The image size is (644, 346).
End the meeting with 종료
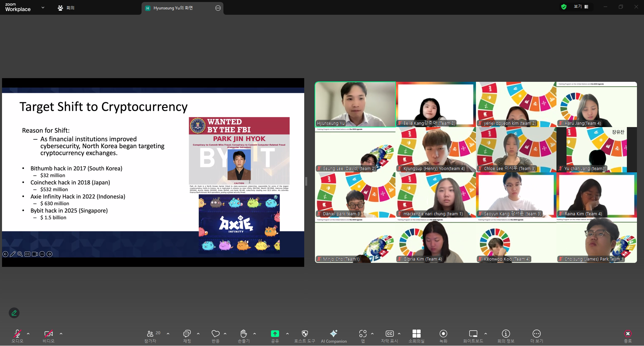click(x=628, y=336)
